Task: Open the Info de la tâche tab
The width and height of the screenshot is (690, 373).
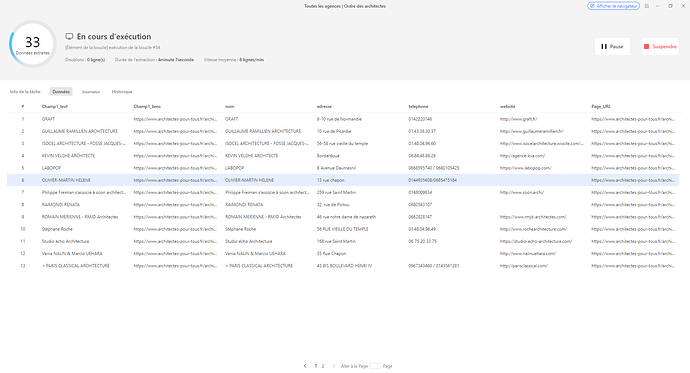Action: pos(25,92)
